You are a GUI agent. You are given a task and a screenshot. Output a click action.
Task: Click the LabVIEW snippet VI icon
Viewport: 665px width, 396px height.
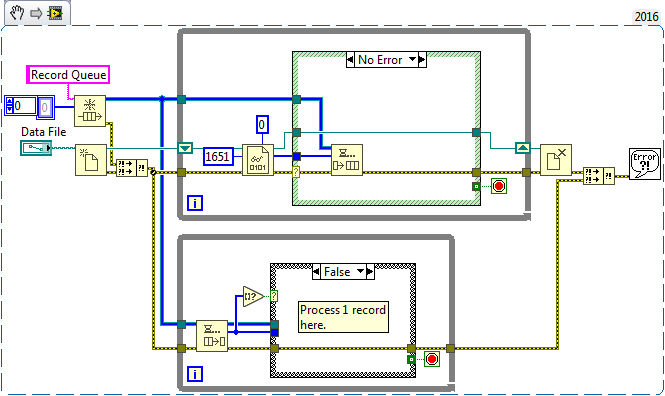coord(55,13)
